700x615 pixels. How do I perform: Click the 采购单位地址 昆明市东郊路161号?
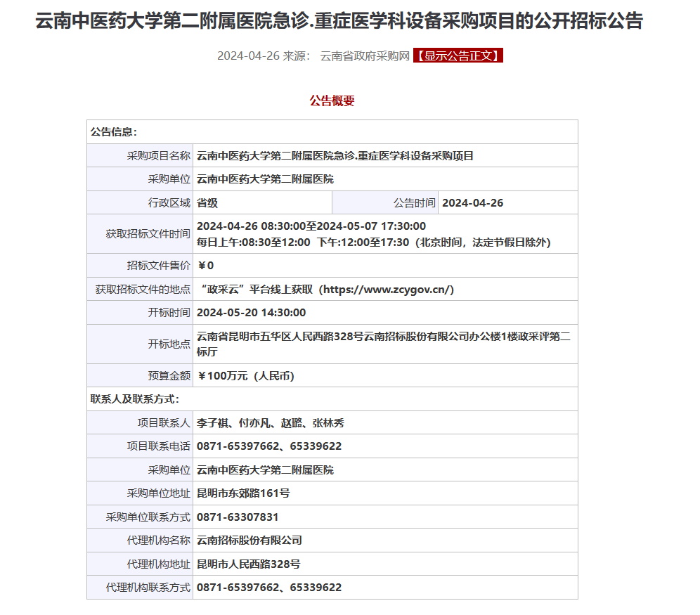coord(242,493)
